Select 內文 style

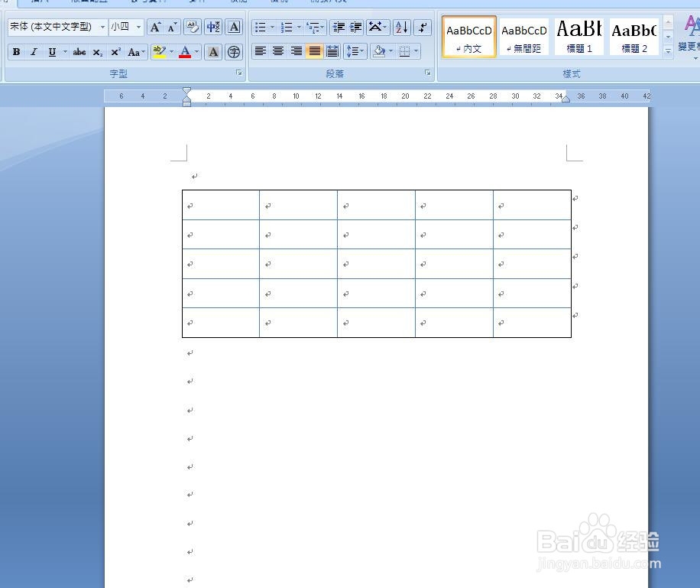pos(468,37)
